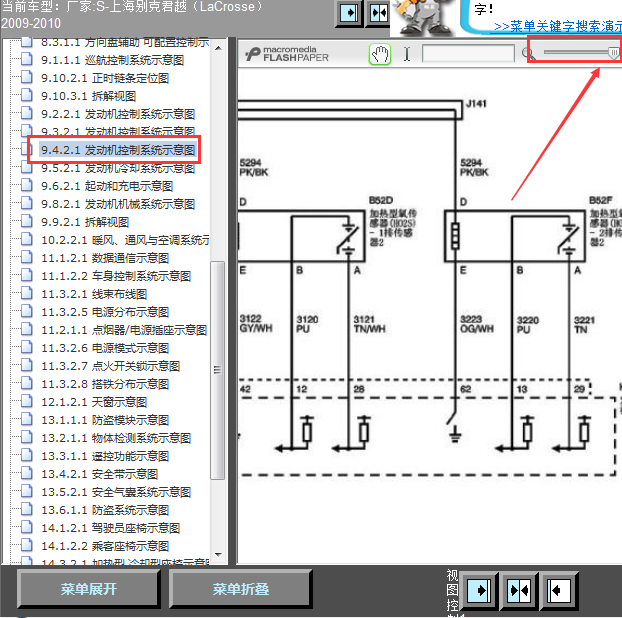Open 11.2.1.1 点烟器/电源插座示意图

coord(124,330)
